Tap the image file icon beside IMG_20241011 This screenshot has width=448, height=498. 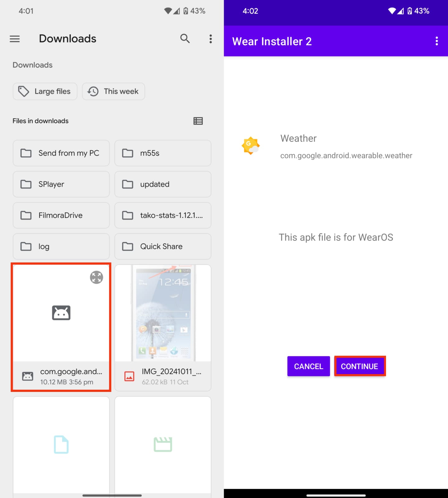129,376
